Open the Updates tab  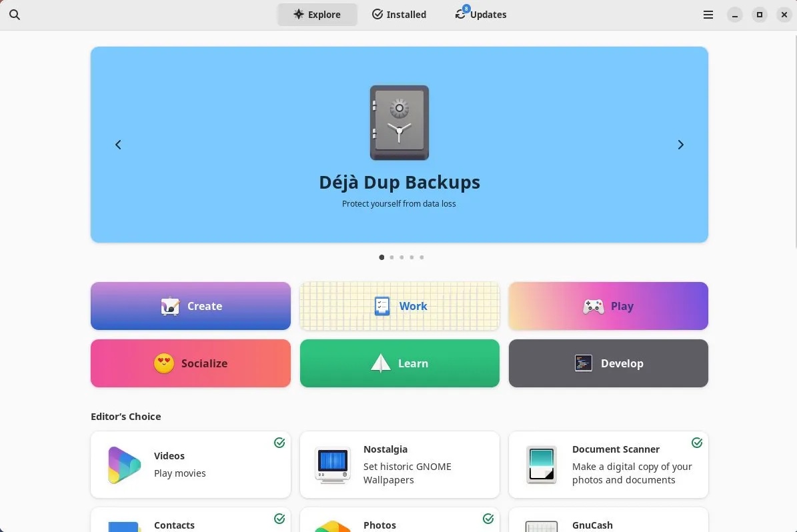480,14
